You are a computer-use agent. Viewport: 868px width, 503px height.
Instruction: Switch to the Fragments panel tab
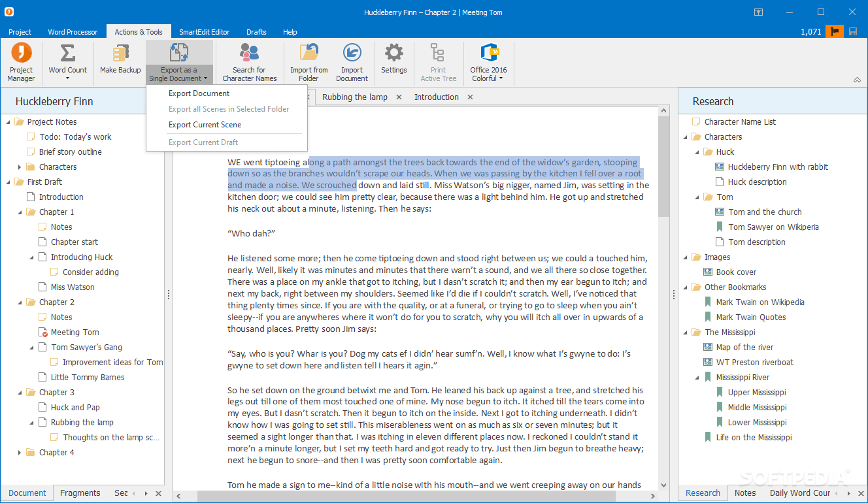point(80,493)
